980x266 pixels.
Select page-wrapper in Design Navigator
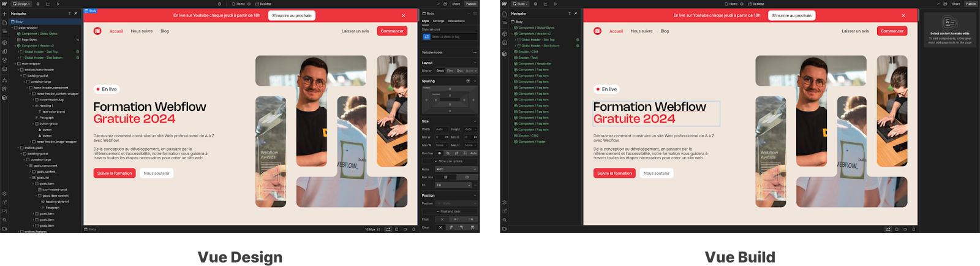28,28
